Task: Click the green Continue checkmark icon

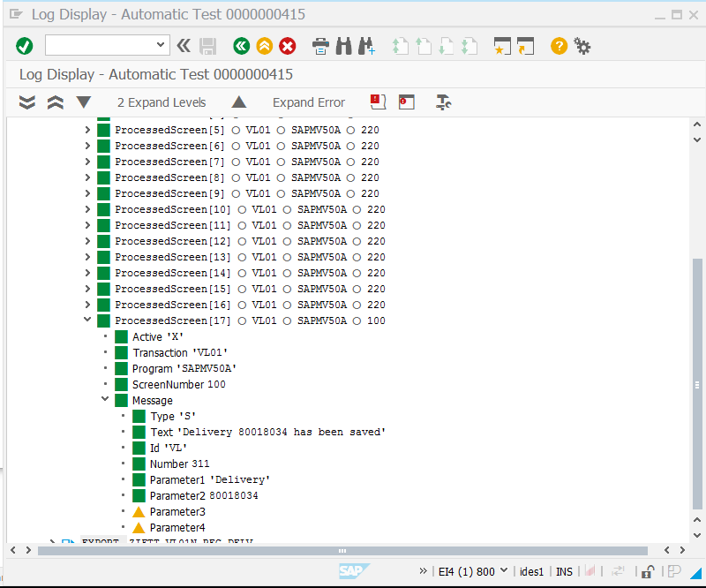Action: (x=24, y=45)
